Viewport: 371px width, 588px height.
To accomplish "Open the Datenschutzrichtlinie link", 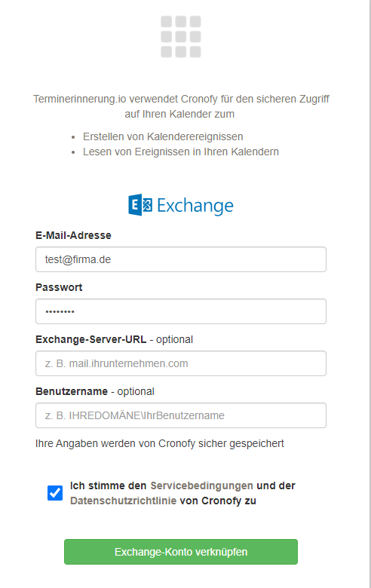I will [x=123, y=501].
